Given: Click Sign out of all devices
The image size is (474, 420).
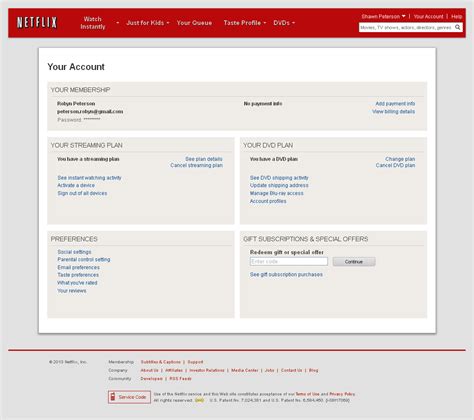Looking at the screenshot, I should click(x=82, y=193).
